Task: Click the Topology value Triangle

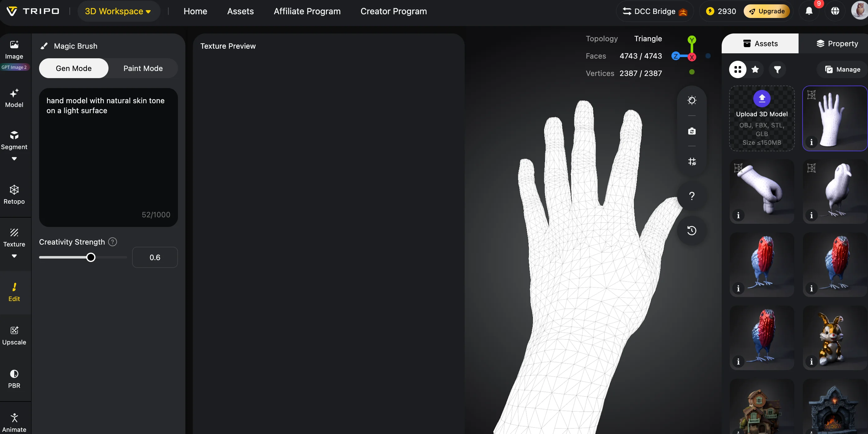Action: coord(648,39)
